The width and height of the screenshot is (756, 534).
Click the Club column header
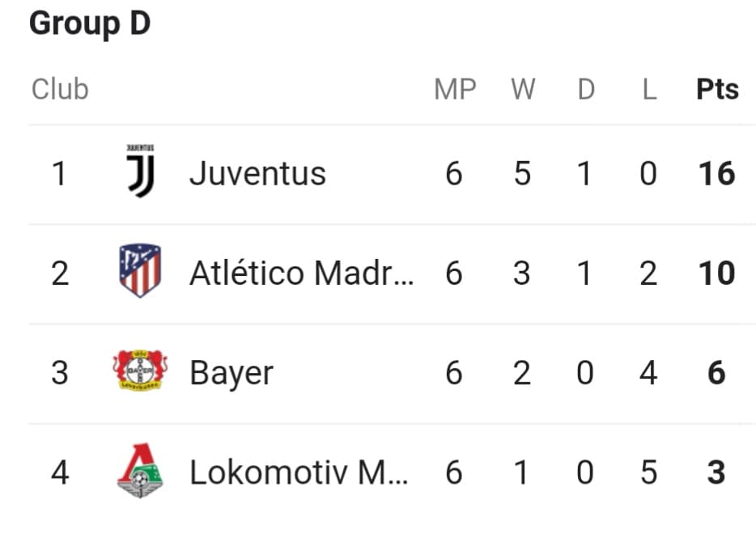coord(60,89)
